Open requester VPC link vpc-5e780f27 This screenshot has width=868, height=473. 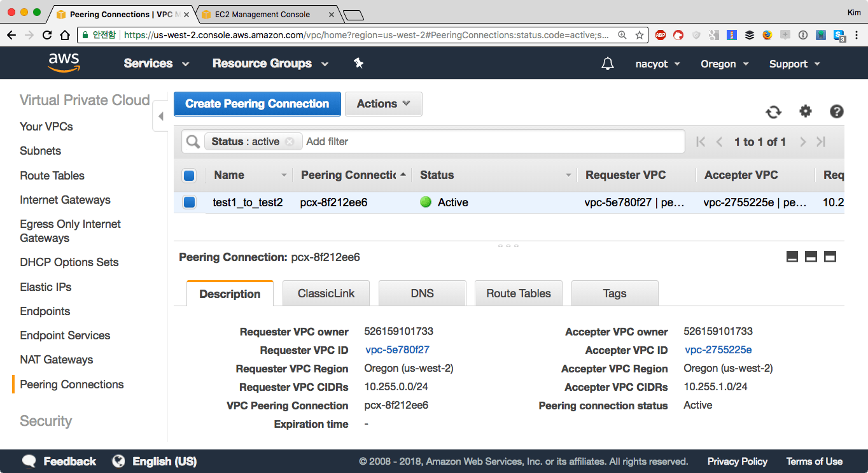[397, 349]
